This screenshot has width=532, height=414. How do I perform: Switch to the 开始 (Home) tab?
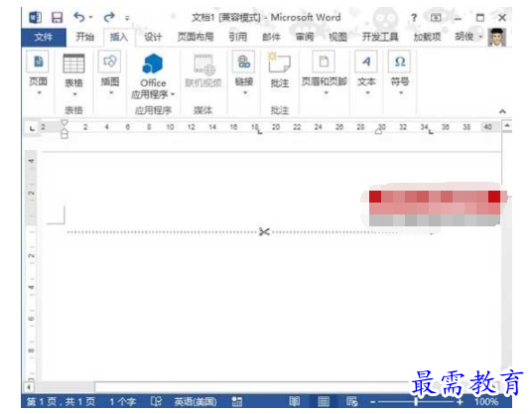[x=84, y=37]
